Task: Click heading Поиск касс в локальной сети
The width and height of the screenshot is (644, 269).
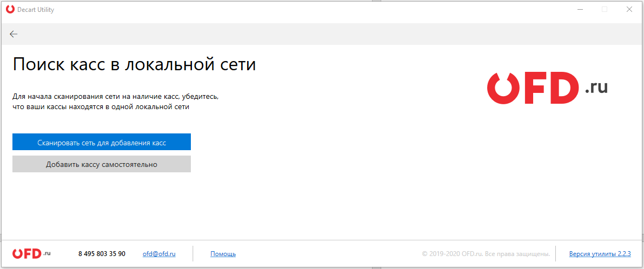Action: [134, 65]
